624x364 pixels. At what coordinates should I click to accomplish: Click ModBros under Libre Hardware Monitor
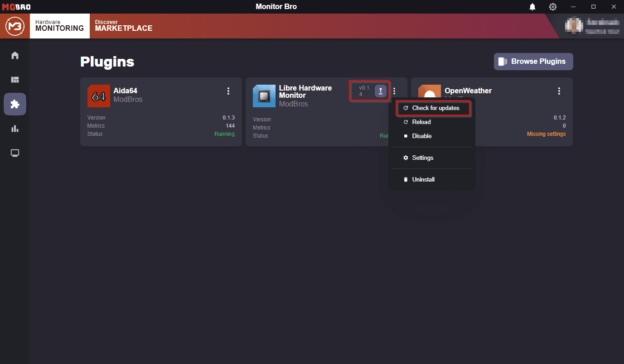tap(293, 104)
